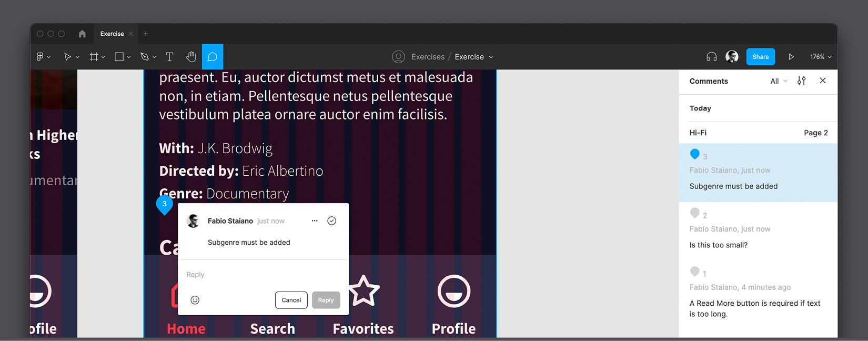The width and height of the screenshot is (868, 341).
Task: Click the With: J.K. Brodwig text
Action: (216, 148)
